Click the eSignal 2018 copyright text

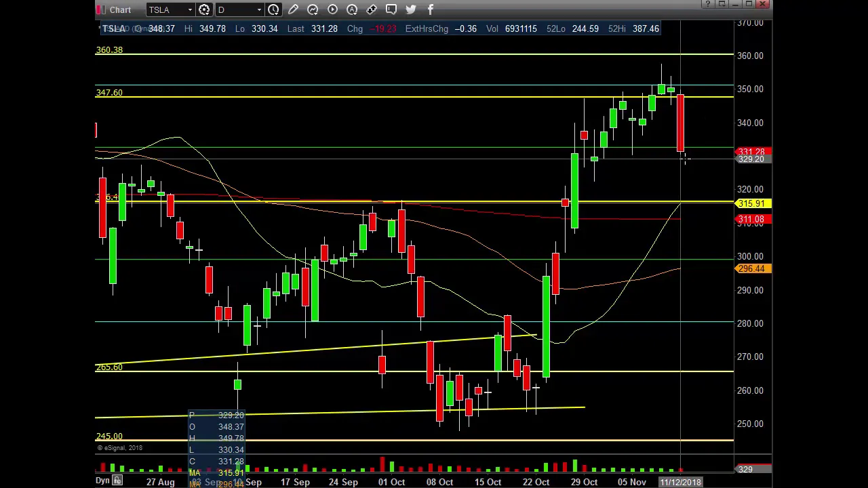[120, 448]
